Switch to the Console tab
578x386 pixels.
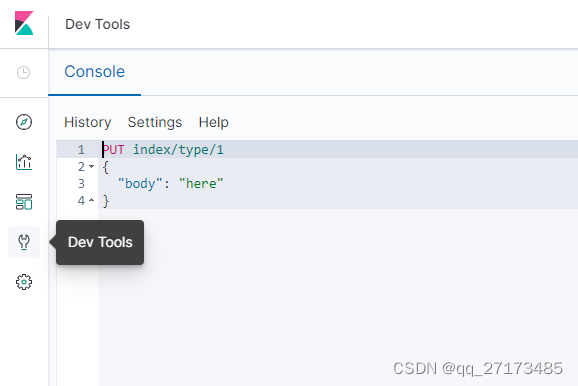click(x=95, y=72)
